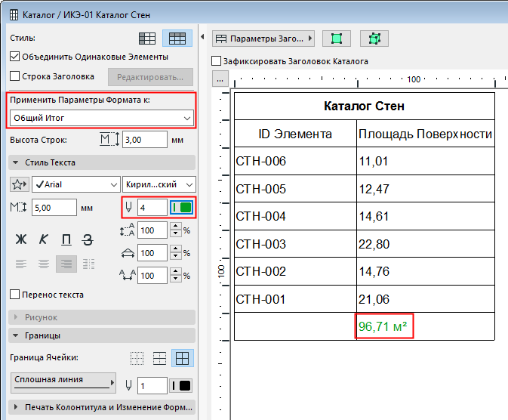The image size is (508, 420).
Task: Decrease the line spacing percent stepper
Action: pyautogui.click(x=176, y=234)
